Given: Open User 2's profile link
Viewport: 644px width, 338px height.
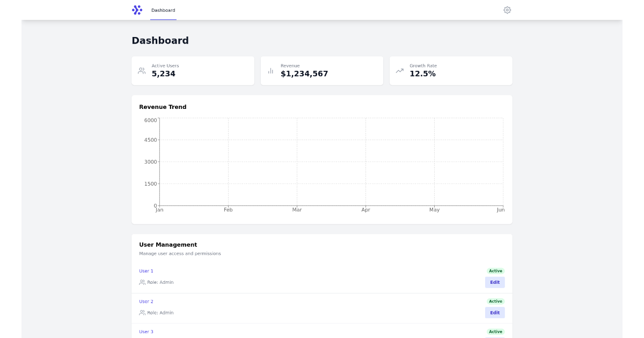Looking at the screenshot, I should (146, 301).
